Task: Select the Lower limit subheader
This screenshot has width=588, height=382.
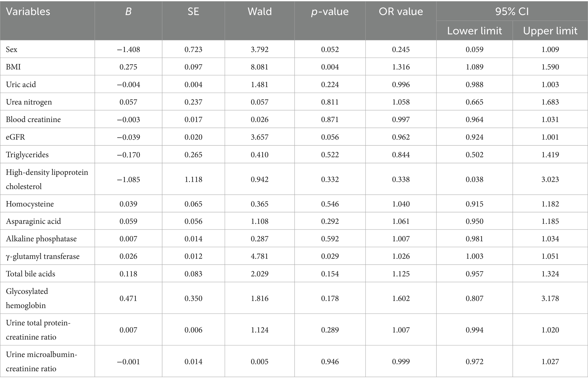Action: 475,31
